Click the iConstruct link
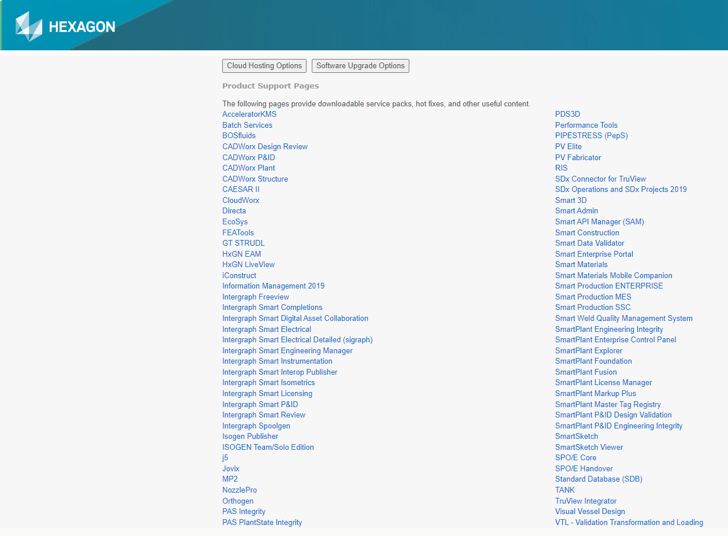Viewport: 728px width, 536px height. point(239,275)
